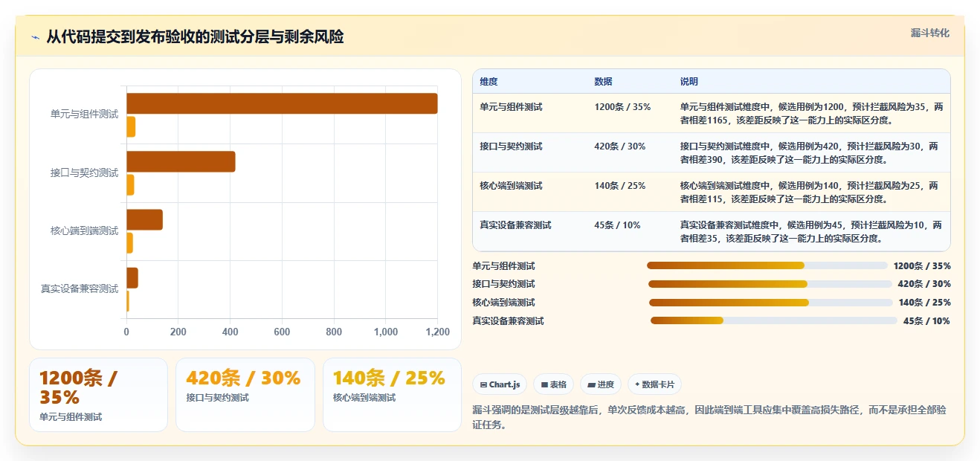Click the 漏斗转化 label in header
980x461 pixels.
point(929,33)
